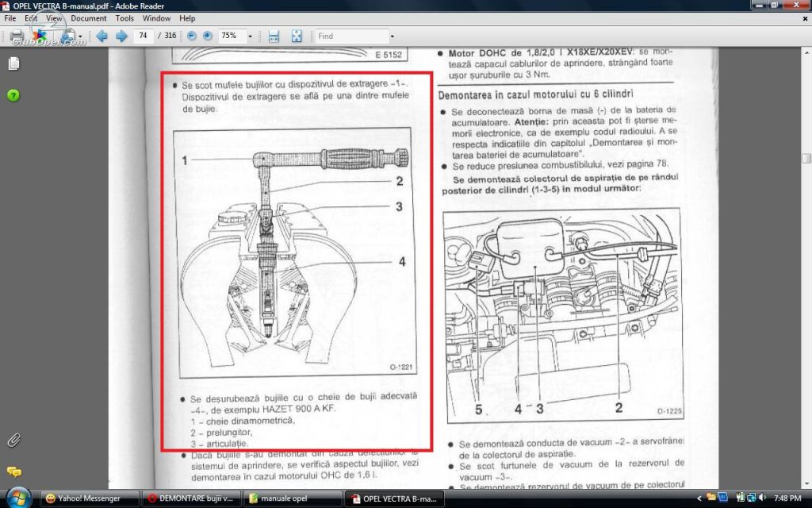Image resolution: width=812 pixels, height=508 pixels.
Task: Click inside the Find search box
Action: click(x=351, y=36)
